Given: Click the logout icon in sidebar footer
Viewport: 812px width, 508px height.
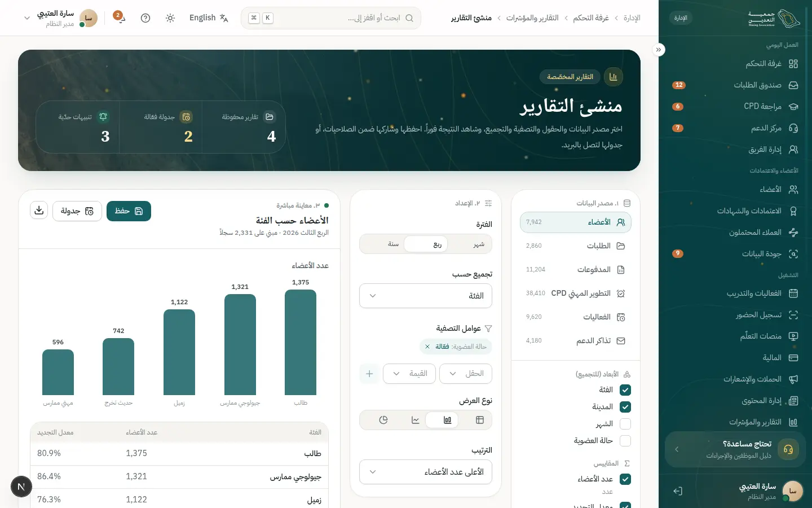Looking at the screenshot, I should pyautogui.click(x=678, y=491).
